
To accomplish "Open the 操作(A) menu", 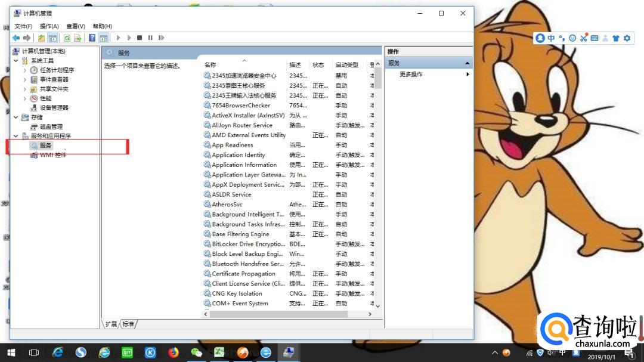I will coord(49,26).
